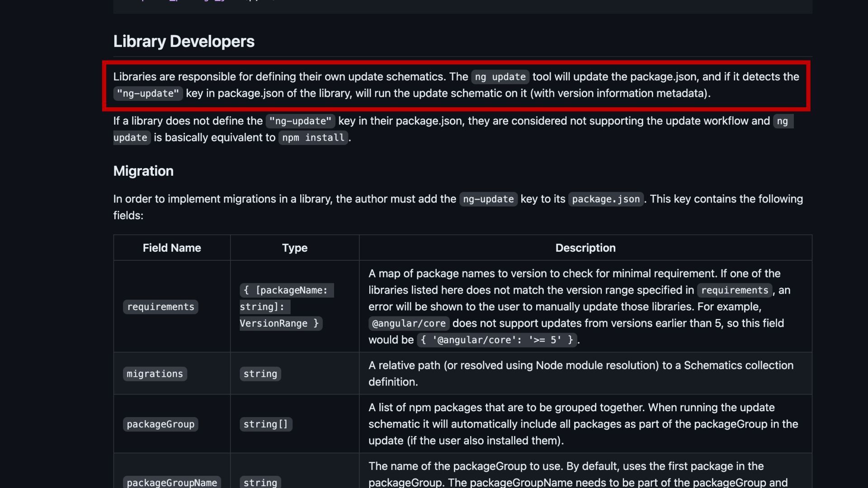
Task: Click the quoted "ng-update" code in red box
Action: [148, 94]
